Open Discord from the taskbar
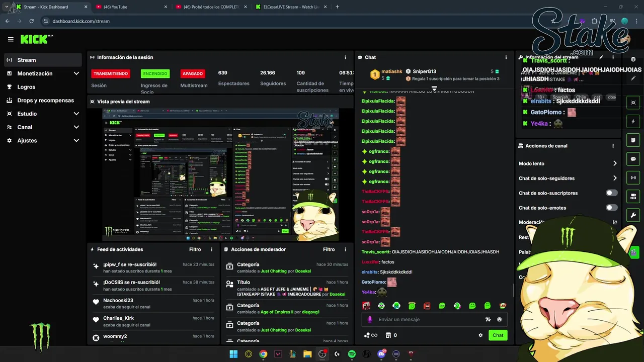Screen dimensions: 644x362 pos(381,354)
